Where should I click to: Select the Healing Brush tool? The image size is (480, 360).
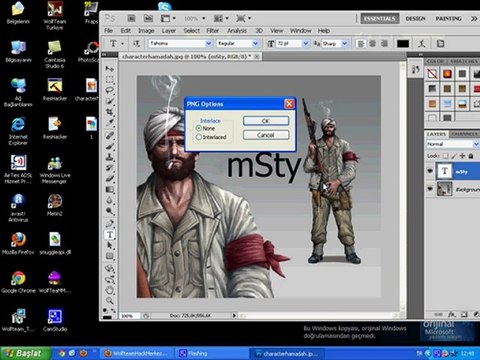pos(110,135)
